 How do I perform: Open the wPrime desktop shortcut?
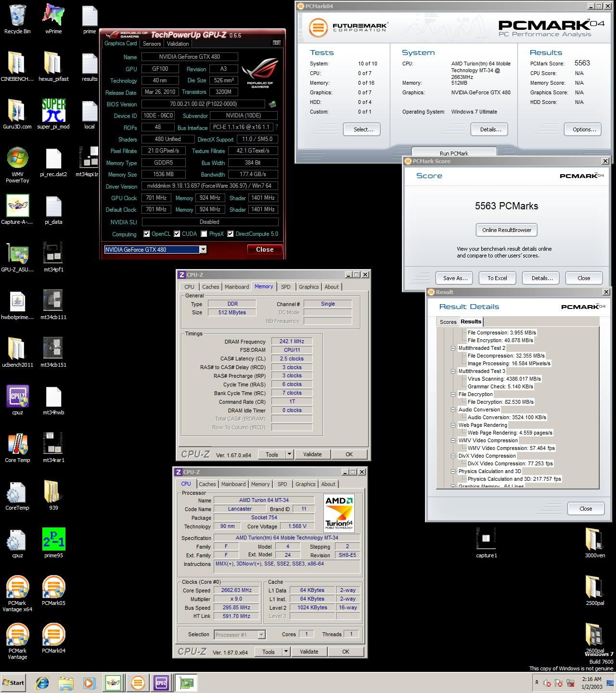click(x=53, y=19)
